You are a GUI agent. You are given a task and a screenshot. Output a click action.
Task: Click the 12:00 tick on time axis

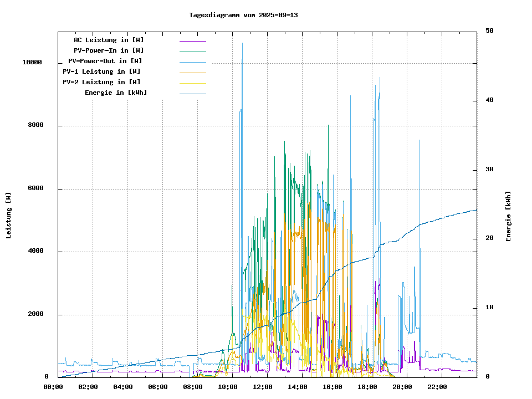coord(263,387)
